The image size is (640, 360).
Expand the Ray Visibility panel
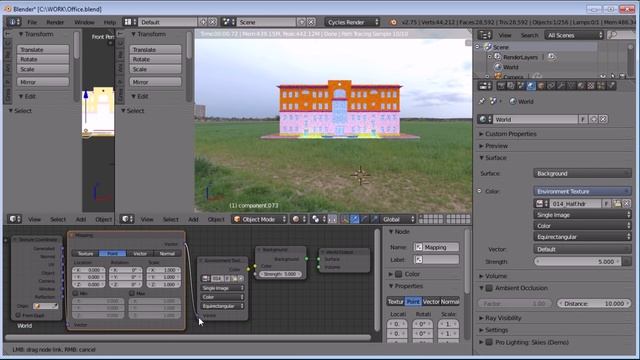pos(503,318)
